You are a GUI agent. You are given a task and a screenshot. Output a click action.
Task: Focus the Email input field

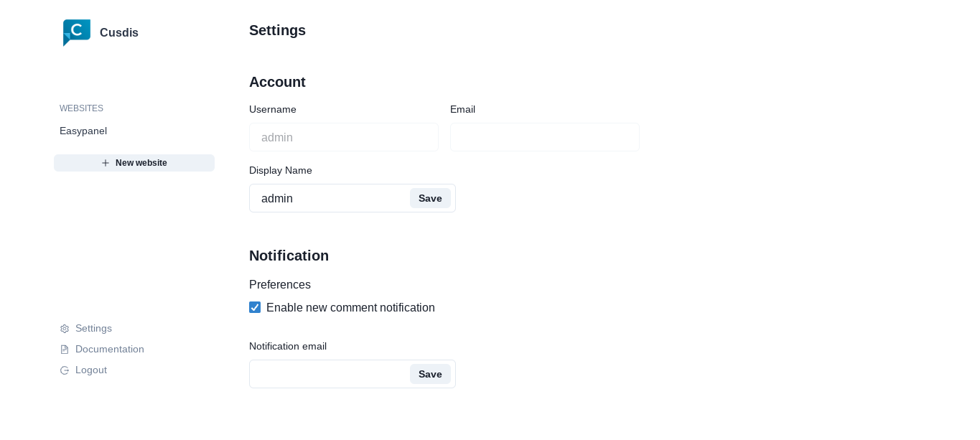tap(544, 137)
